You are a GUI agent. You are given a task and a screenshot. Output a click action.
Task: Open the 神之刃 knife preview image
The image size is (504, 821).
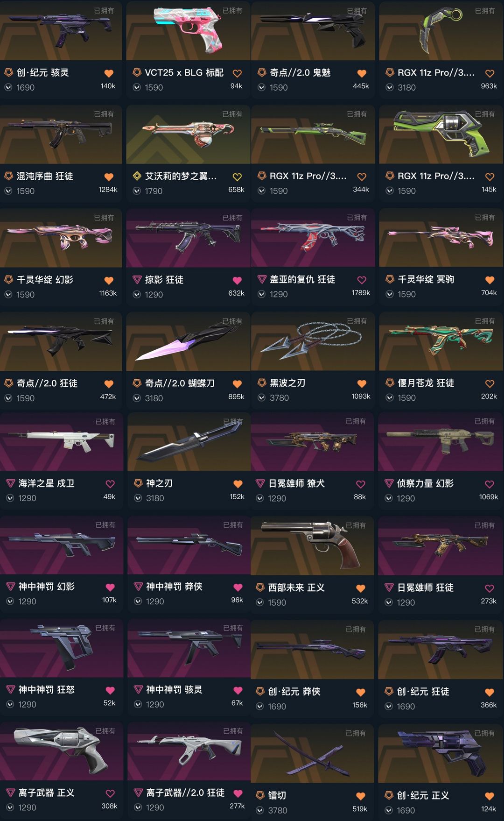click(x=189, y=442)
